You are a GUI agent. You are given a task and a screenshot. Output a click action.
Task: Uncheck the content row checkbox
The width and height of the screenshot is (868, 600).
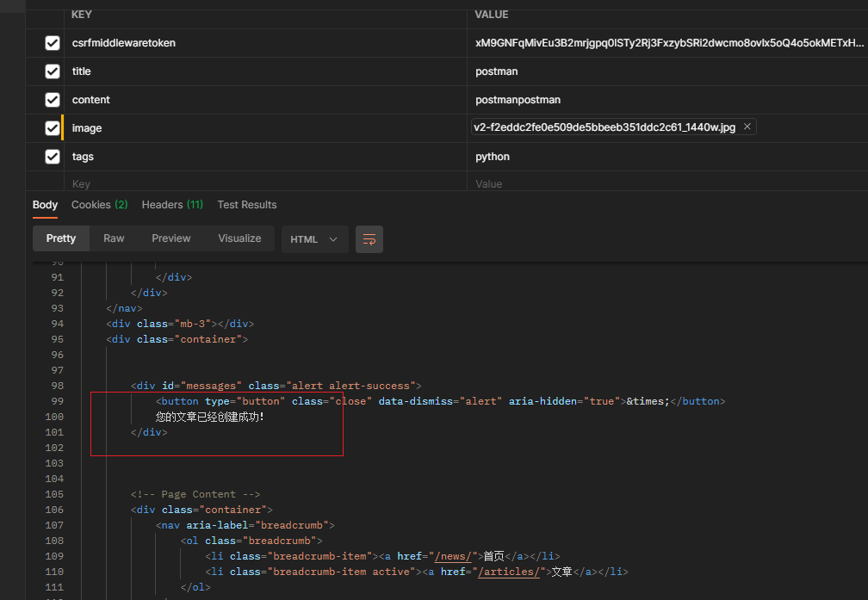53,100
